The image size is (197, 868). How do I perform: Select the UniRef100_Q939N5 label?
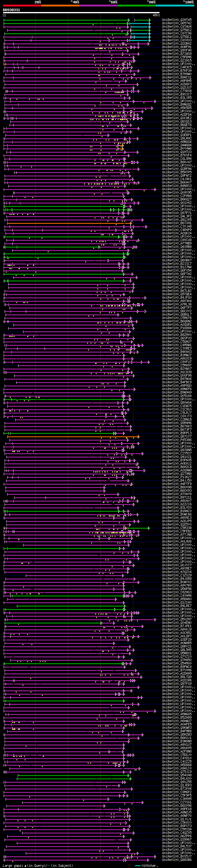tap(177, 450)
